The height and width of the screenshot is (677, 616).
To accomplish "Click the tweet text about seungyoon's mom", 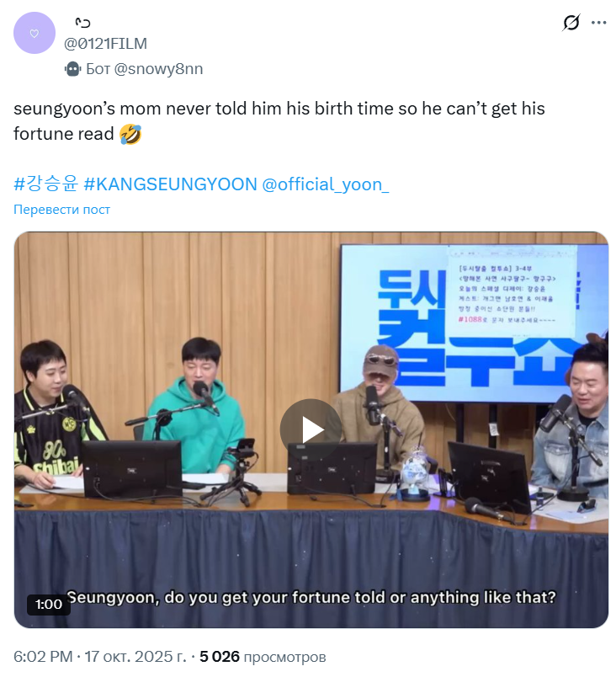I will (279, 121).
